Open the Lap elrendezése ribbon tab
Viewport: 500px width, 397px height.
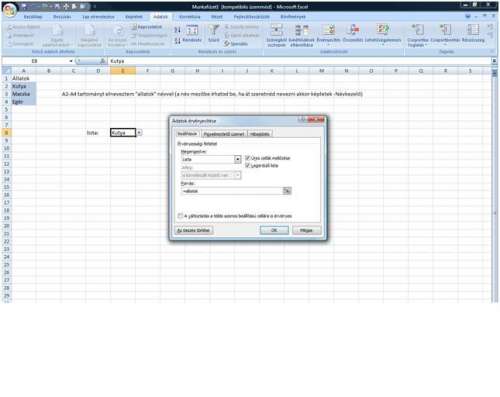click(x=98, y=17)
